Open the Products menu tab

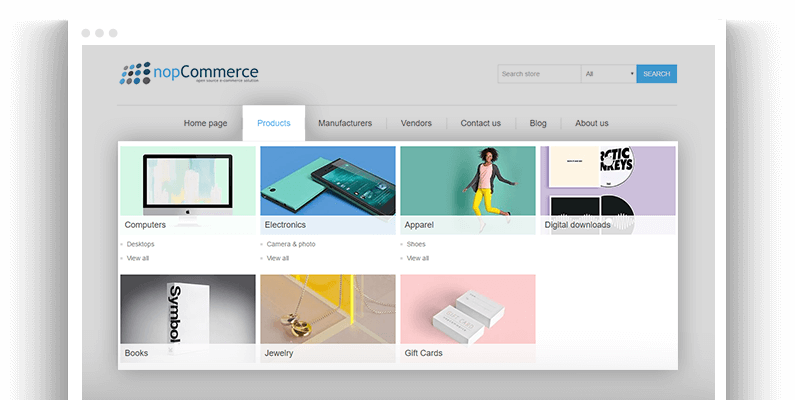click(x=273, y=123)
